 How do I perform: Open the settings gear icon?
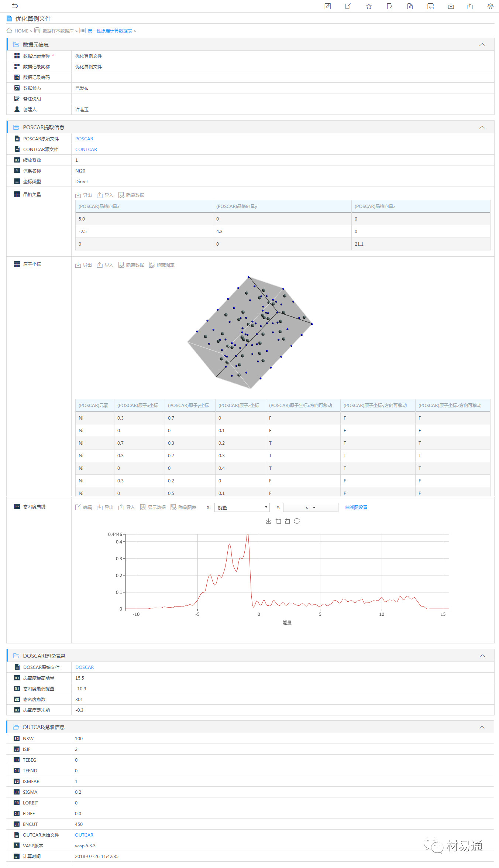click(x=490, y=6)
